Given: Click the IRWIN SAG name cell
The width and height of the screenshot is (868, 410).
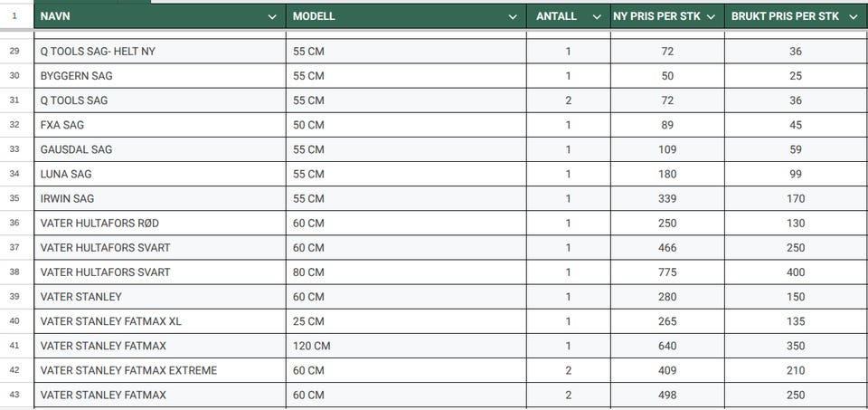Looking at the screenshot, I should point(160,198).
